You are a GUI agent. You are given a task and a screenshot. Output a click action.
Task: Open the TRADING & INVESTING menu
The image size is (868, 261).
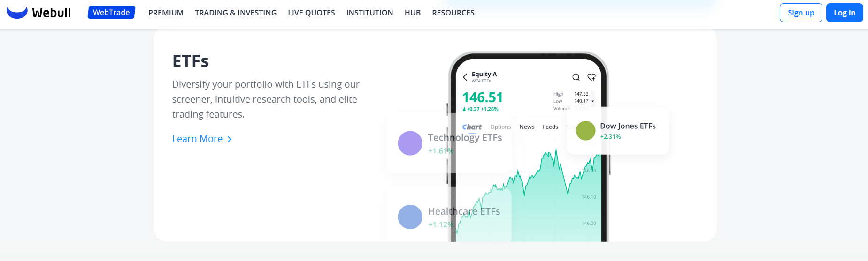236,13
